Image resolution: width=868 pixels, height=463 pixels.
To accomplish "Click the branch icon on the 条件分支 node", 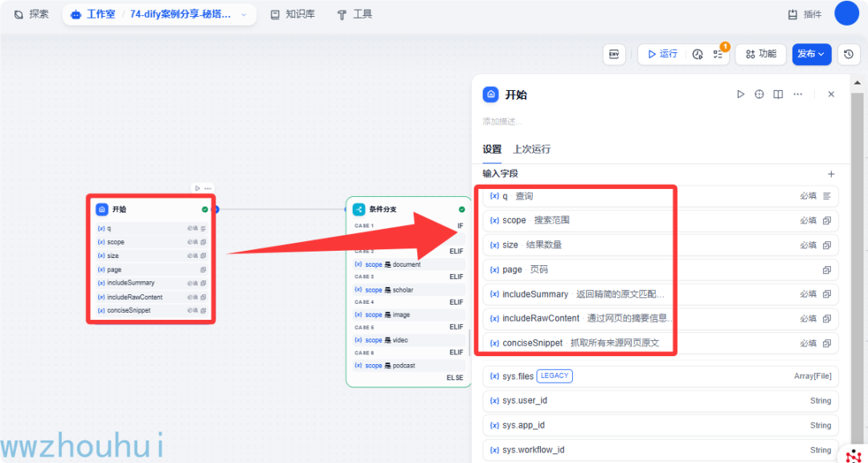I will pyautogui.click(x=359, y=209).
